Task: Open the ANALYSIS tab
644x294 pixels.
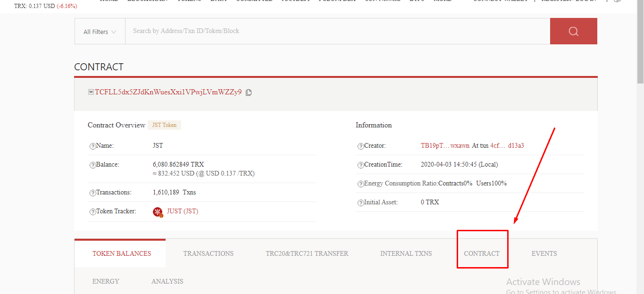Action: tap(167, 281)
